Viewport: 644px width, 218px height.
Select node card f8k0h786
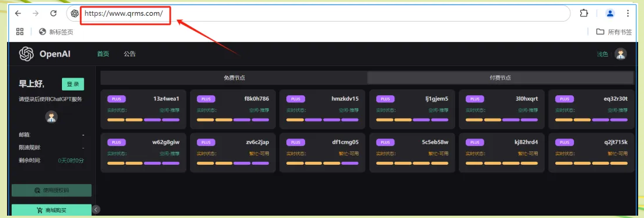(x=233, y=109)
